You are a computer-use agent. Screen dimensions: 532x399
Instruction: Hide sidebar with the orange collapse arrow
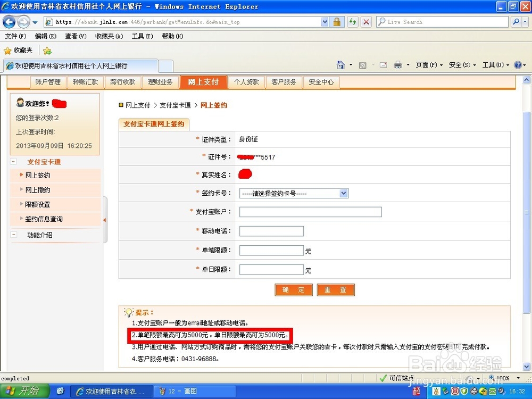pos(104,220)
